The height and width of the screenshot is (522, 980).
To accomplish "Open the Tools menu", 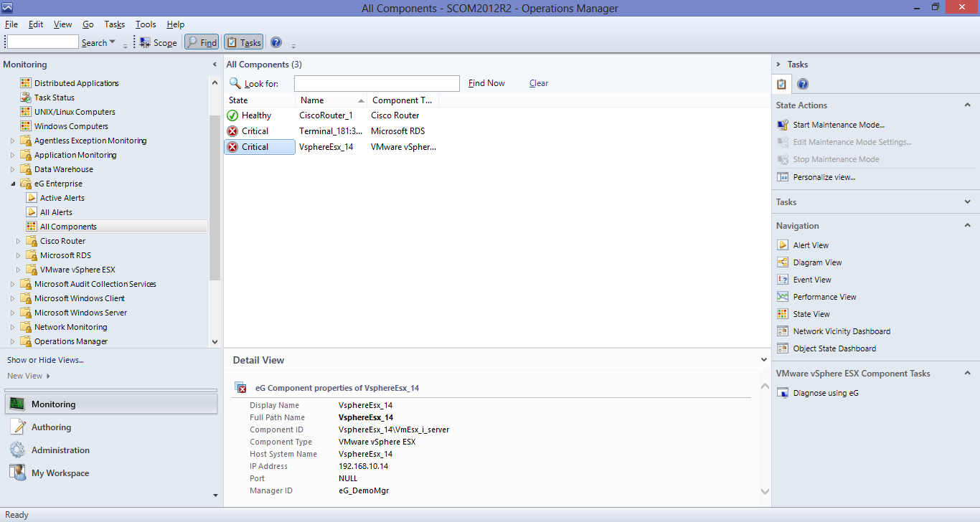I will click(146, 24).
